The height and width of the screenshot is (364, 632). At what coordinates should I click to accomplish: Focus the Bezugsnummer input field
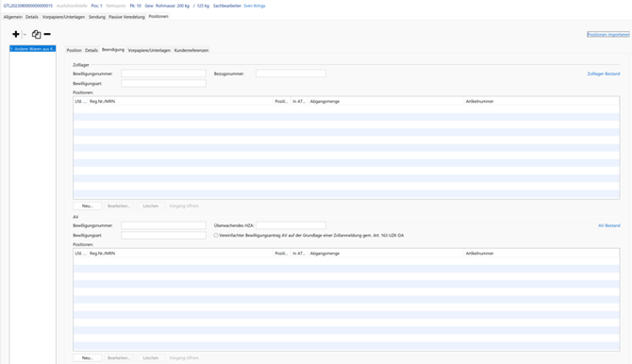pyautogui.click(x=291, y=74)
